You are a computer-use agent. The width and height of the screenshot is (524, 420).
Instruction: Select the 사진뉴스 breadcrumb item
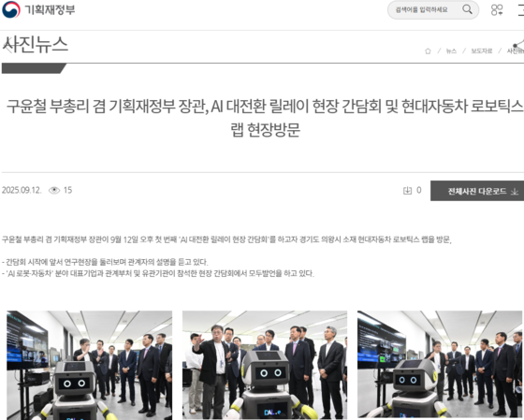tap(516, 51)
